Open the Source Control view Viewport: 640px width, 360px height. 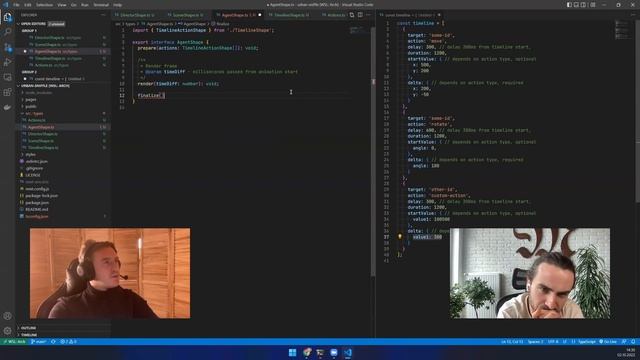pyautogui.click(x=7, y=47)
